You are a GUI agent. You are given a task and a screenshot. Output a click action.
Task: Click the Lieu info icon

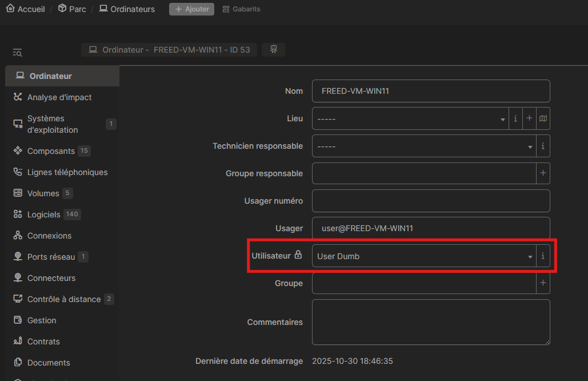click(515, 118)
